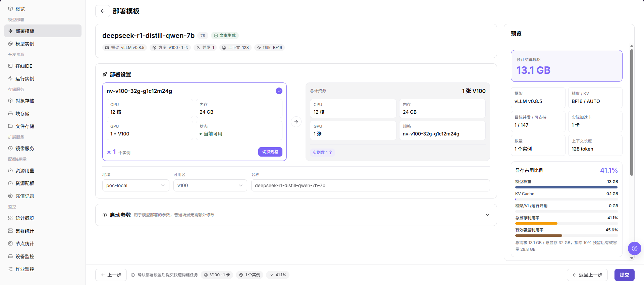The image size is (644, 285).
Task: Toggle the checkmark on nv-v100-32g-g1c12m24g card
Action: click(279, 91)
